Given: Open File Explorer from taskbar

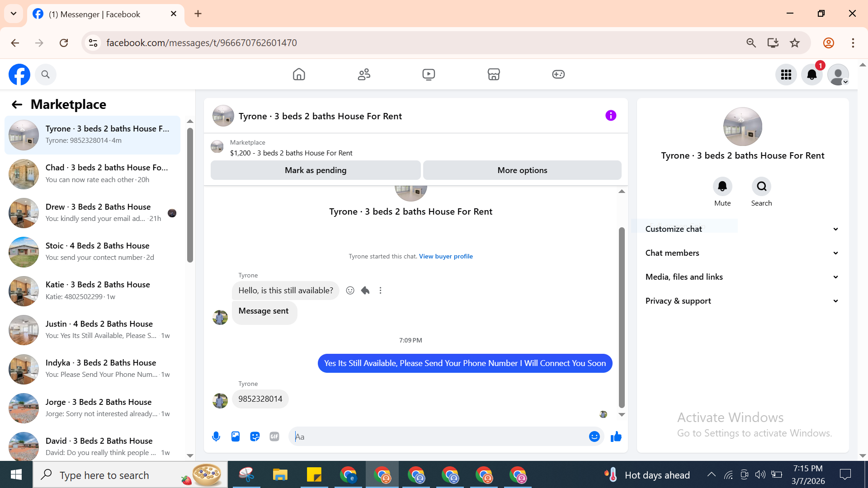Looking at the screenshot, I should click(280, 475).
